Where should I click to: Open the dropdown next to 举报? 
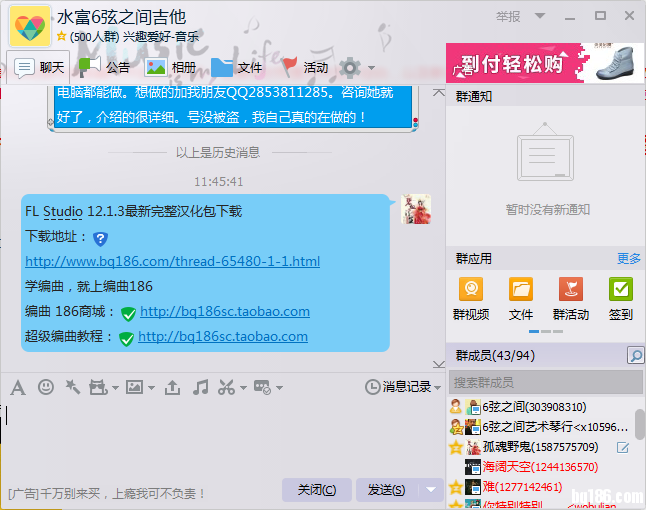pyautogui.click(x=540, y=16)
